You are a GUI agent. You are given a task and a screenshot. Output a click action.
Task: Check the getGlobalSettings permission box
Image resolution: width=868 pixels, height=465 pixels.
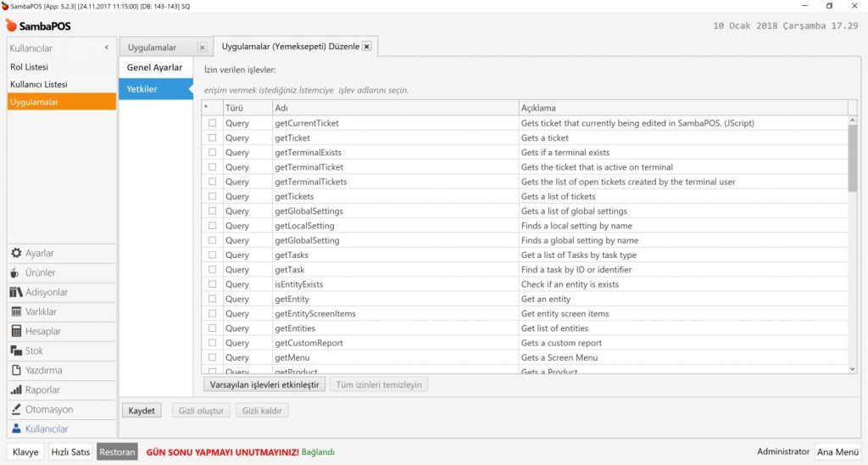(x=213, y=211)
